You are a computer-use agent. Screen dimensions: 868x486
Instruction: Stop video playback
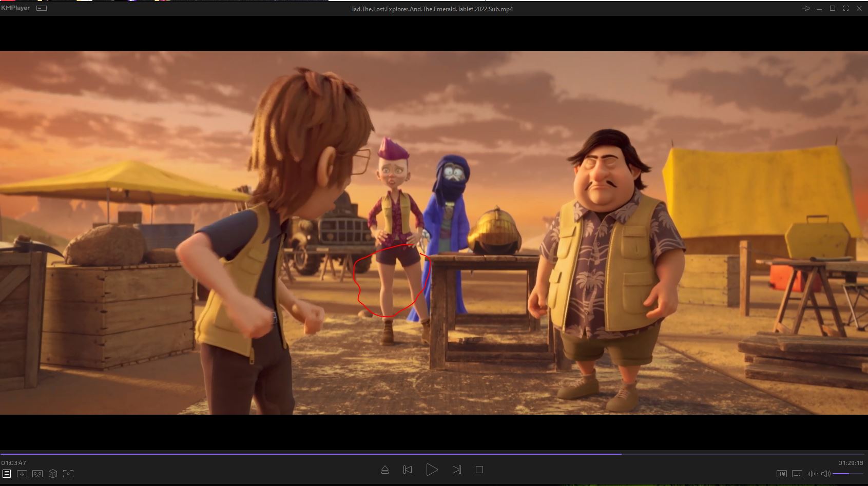click(x=479, y=470)
